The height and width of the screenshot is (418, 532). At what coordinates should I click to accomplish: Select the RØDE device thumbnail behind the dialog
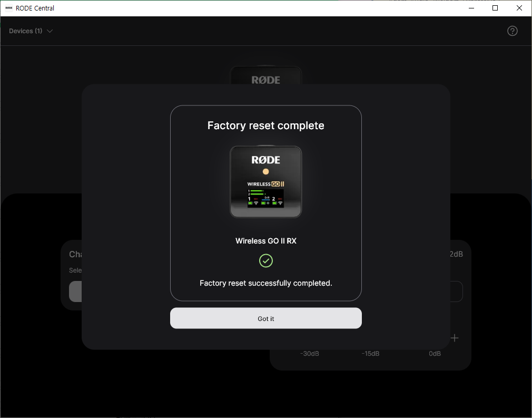[265, 76]
